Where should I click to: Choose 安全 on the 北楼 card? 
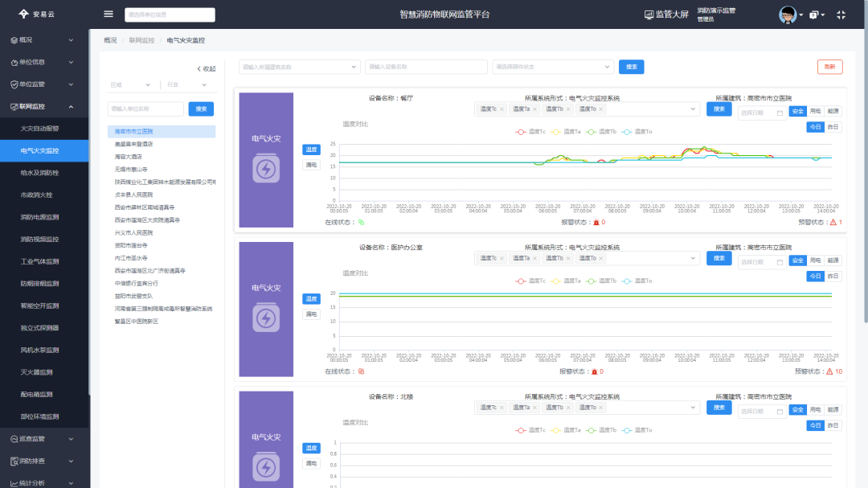point(798,410)
